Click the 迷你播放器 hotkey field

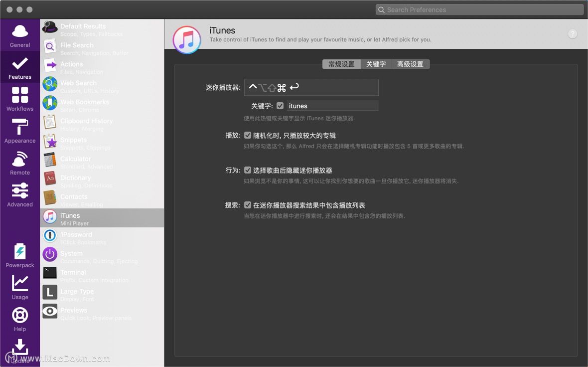pyautogui.click(x=311, y=87)
